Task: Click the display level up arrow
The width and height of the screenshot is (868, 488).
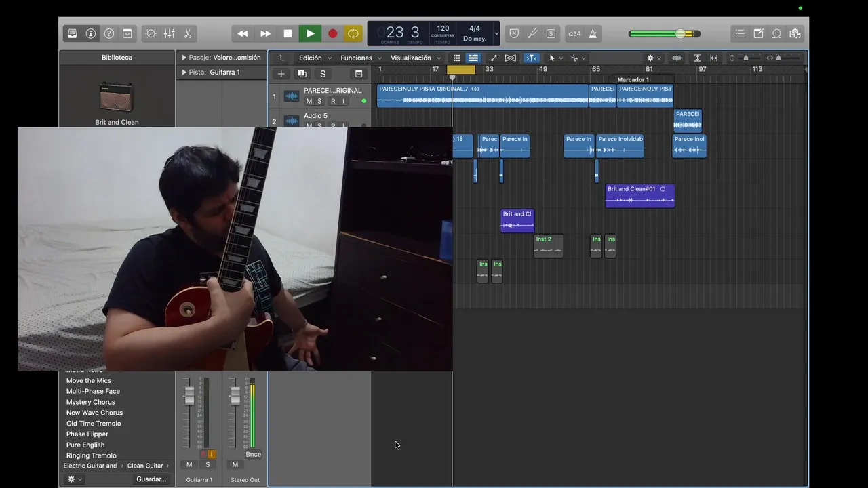Action: 281,58
